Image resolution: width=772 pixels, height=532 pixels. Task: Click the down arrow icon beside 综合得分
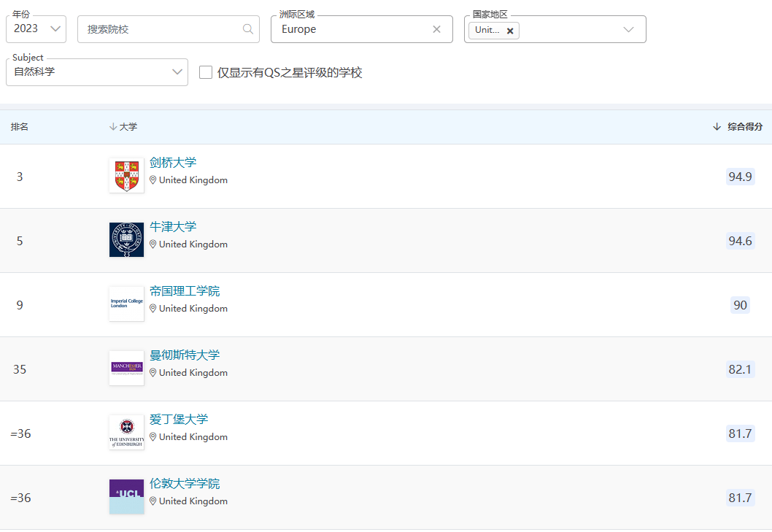(717, 127)
